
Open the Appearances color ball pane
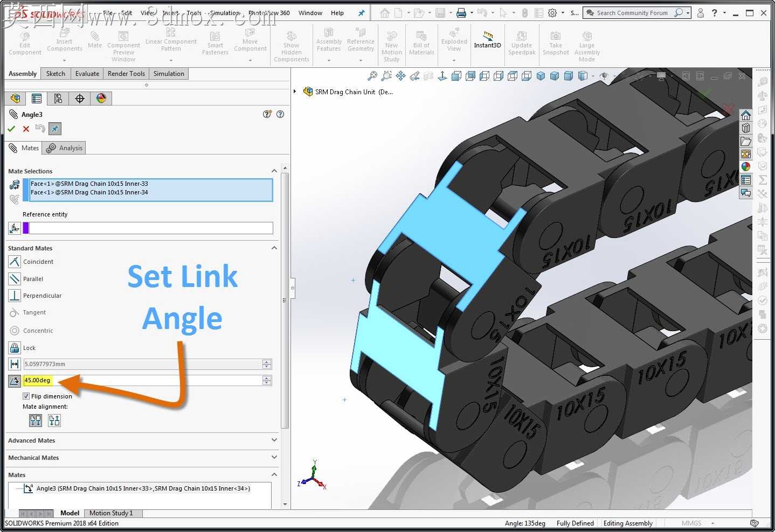coord(746,167)
